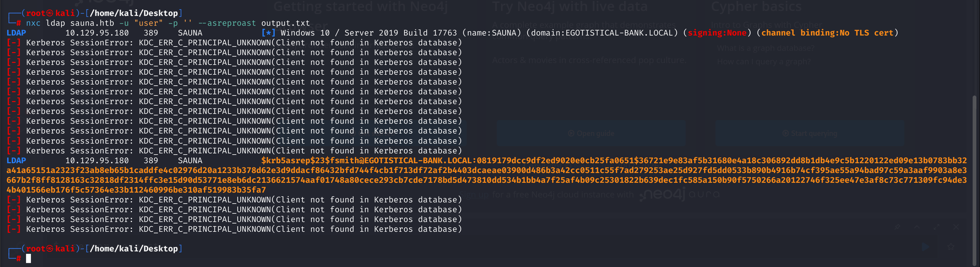980x267 pixels.
Task: Click the '--asreproast' flag
Action: pos(227,23)
